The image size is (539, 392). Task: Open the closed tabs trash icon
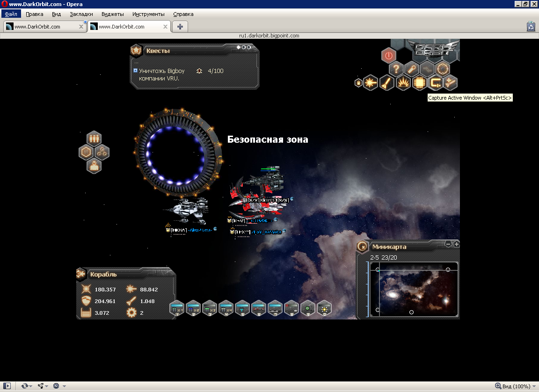click(531, 27)
